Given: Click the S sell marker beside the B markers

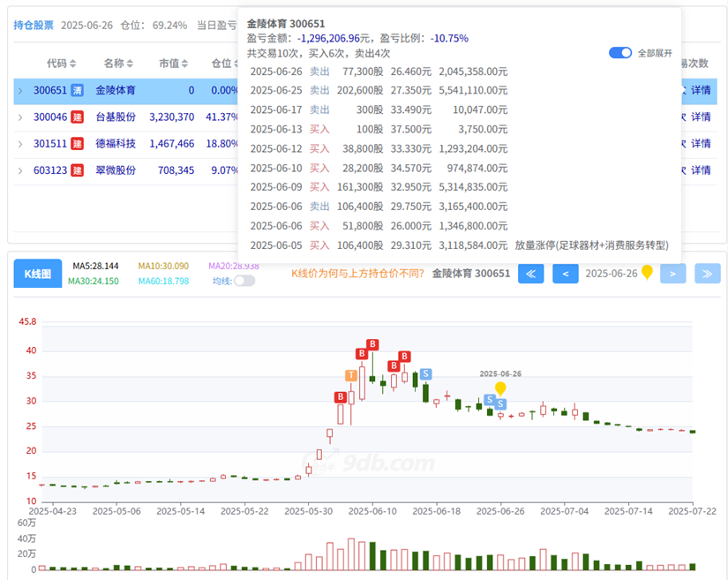Looking at the screenshot, I should (x=425, y=373).
